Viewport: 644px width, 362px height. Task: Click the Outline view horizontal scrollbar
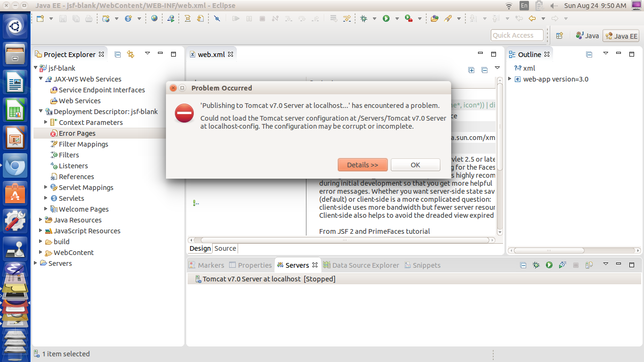(x=574, y=251)
